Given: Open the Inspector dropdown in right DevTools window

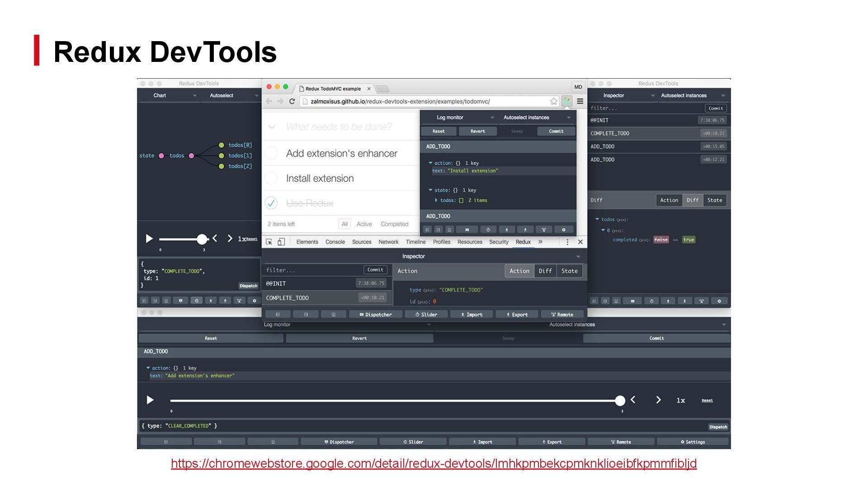Looking at the screenshot, I should pos(623,95).
